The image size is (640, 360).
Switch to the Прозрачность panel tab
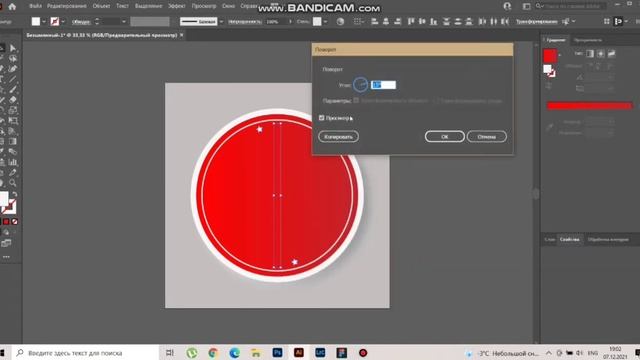point(588,40)
